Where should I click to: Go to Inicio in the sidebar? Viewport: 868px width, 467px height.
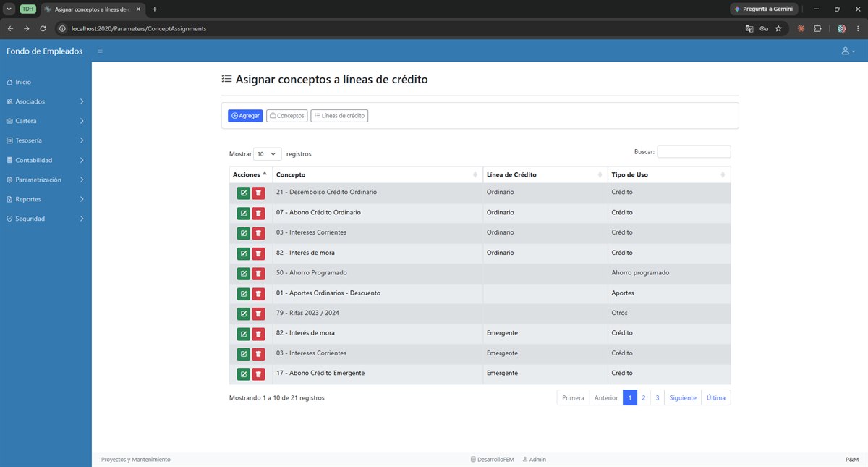click(46, 82)
